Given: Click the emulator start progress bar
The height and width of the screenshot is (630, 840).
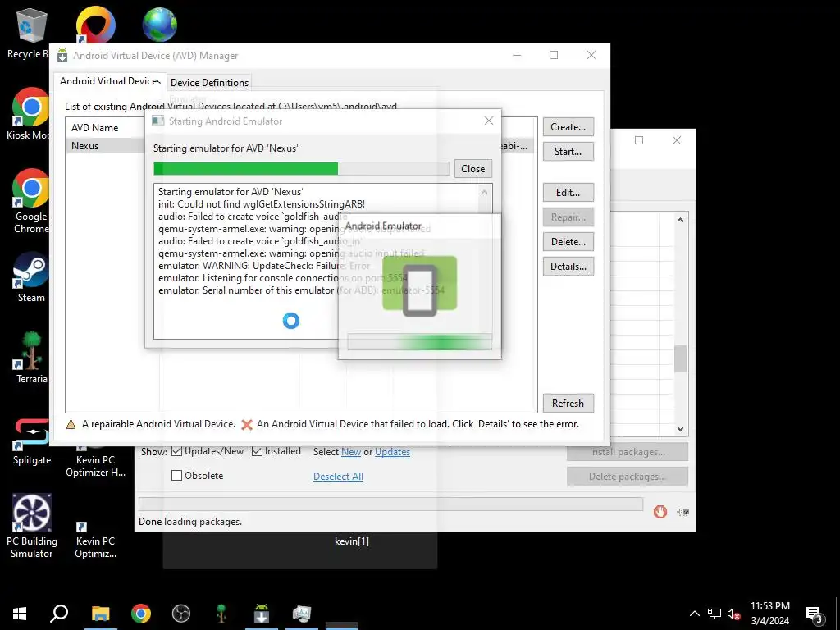Looking at the screenshot, I should pyautogui.click(x=302, y=169).
